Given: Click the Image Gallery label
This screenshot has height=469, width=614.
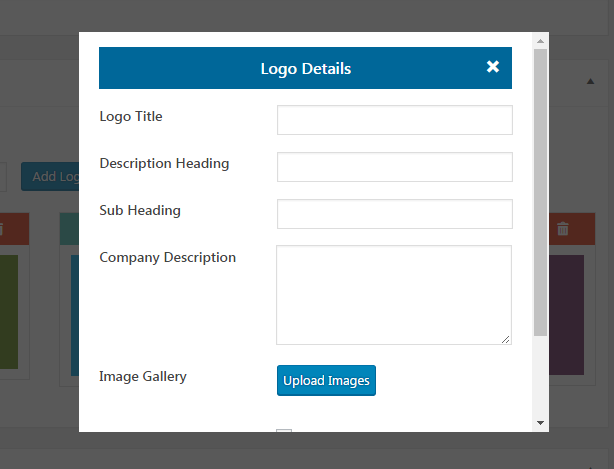Looking at the screenshot, I should point(143,376).
